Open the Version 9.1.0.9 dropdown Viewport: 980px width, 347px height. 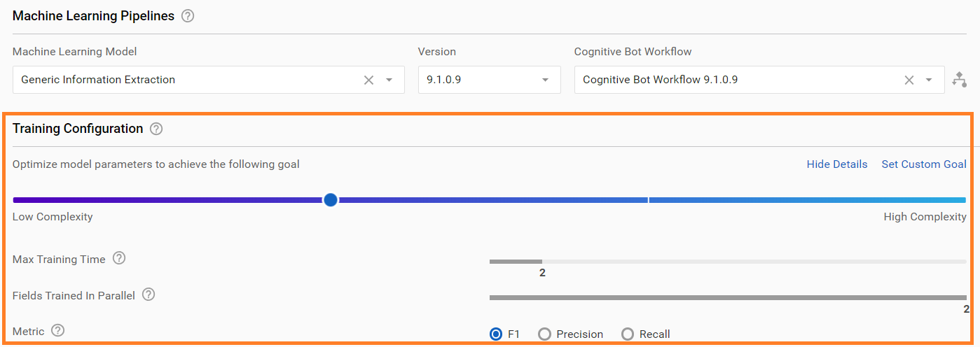coord(489,80)
